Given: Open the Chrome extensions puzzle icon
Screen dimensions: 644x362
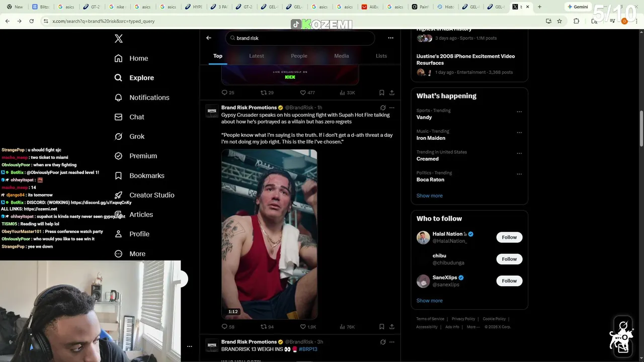Looking at the screenshot, I should (x=577, y=21).
